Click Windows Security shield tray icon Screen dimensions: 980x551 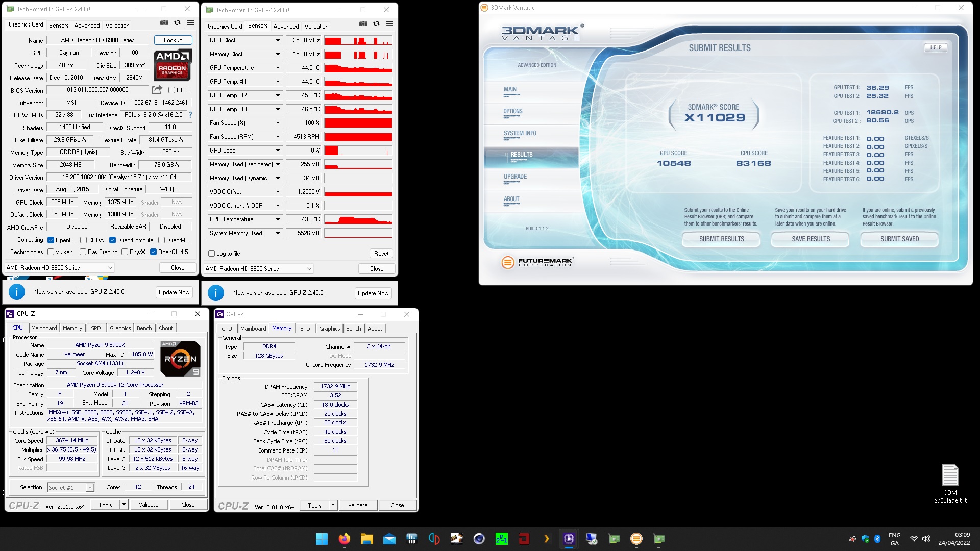click(865, 539)
